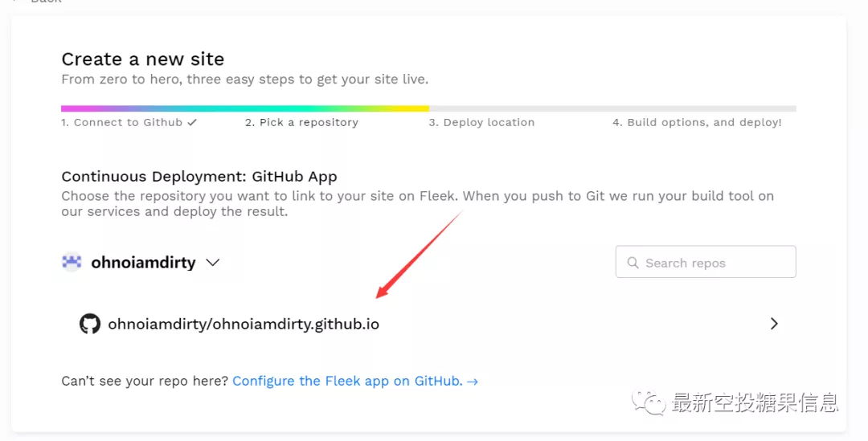
Task: Open the repository via the right chevron
Action: tap(774, 324)
